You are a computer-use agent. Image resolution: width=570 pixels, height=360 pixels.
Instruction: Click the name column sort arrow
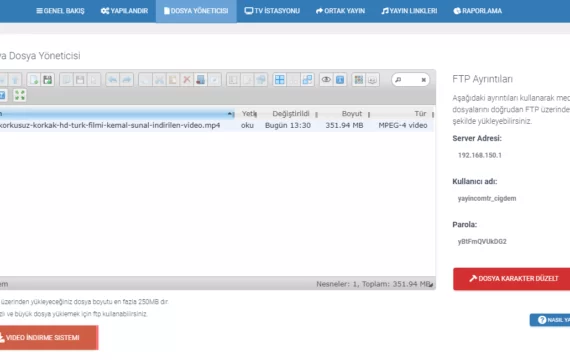coord(230,114)
